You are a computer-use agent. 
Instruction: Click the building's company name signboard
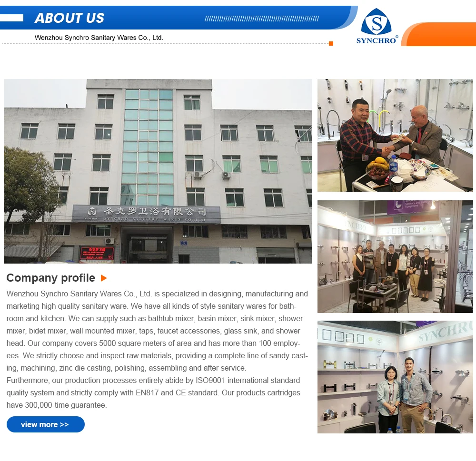146,214
